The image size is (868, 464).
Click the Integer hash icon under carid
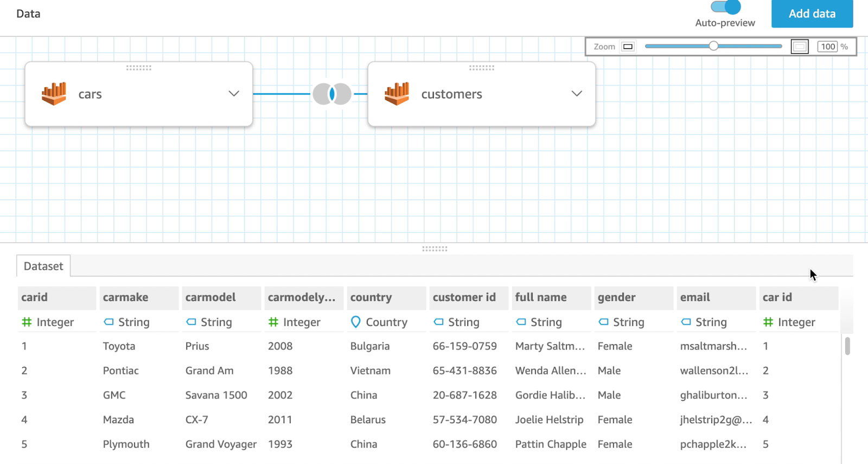point(27,322)
